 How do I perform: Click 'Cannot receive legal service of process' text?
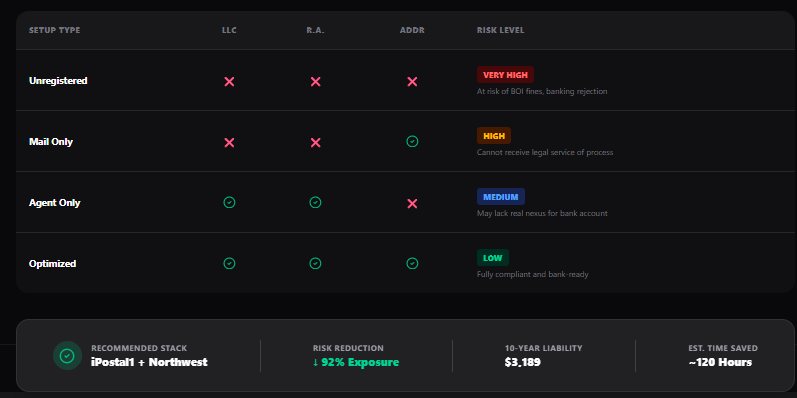coord(545,152)
